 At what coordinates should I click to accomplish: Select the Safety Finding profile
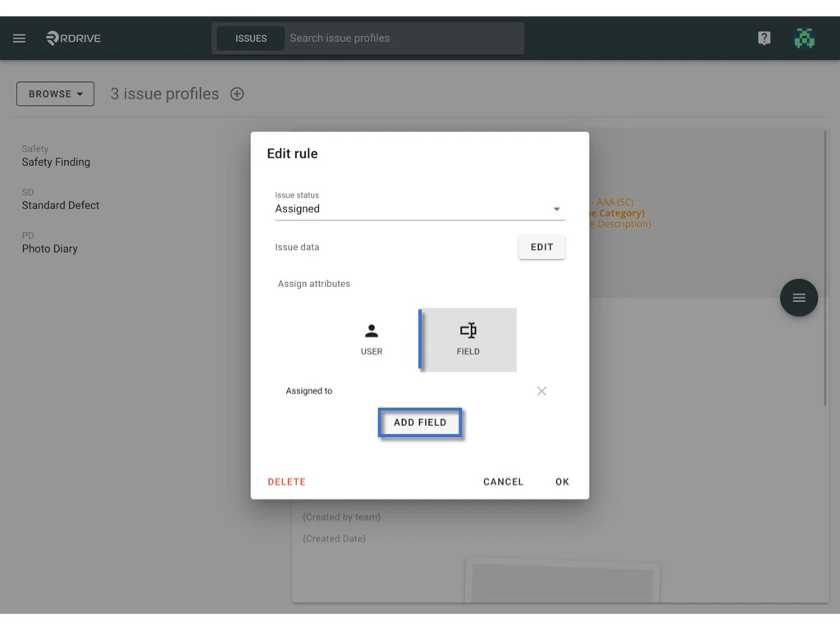(56, 162)
